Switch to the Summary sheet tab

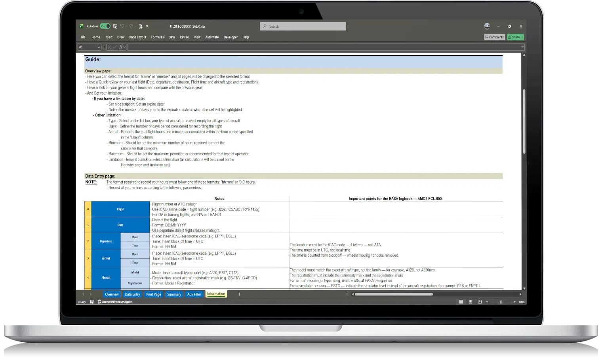tap(174, 294)
